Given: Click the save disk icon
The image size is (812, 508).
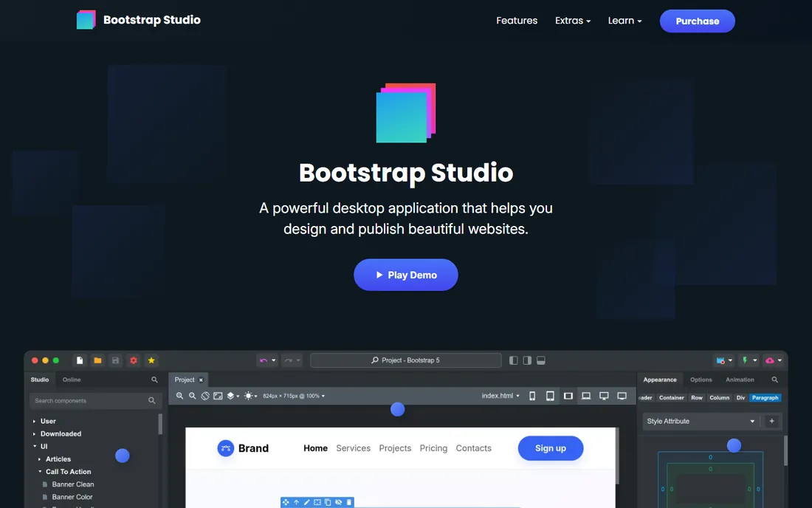Looking at the screenshot, I should coord(115,360).
